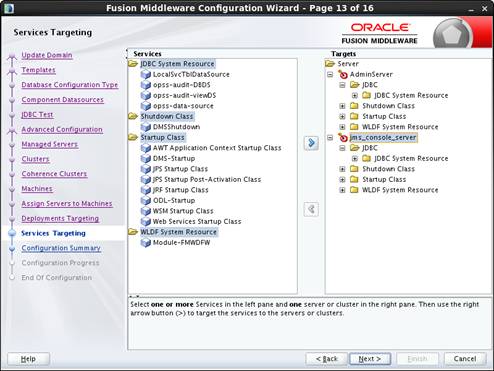This screenshot has width=494, height=371.
Task: Expand Shutdown Class under AdminServer
Action: [x=342, y=106]
